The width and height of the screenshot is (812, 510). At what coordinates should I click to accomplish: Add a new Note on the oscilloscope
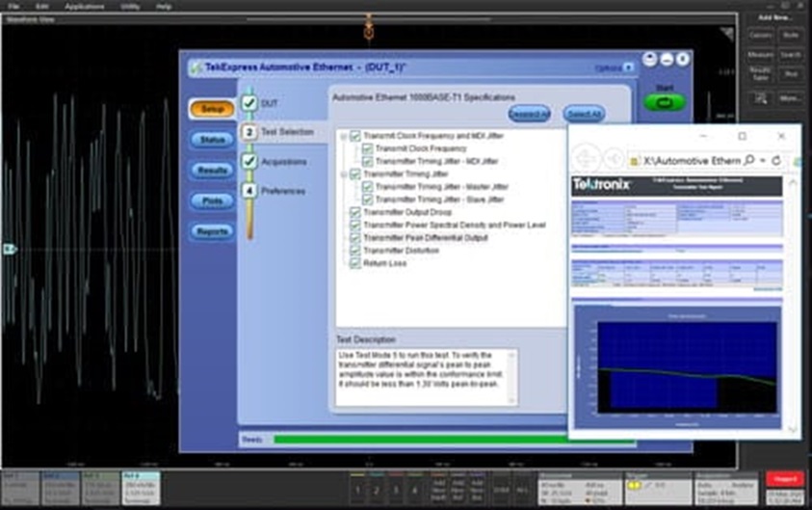coord(791,36)
